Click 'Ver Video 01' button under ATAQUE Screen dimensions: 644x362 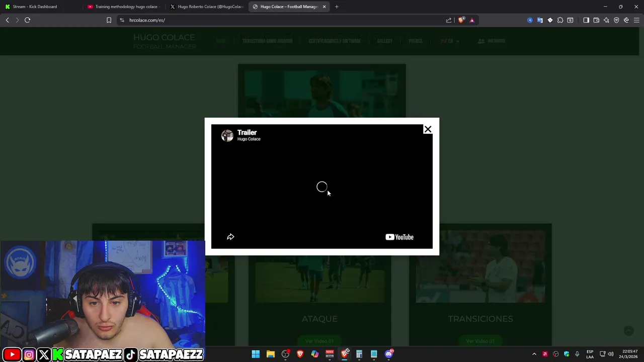click(x=319, y=341)
